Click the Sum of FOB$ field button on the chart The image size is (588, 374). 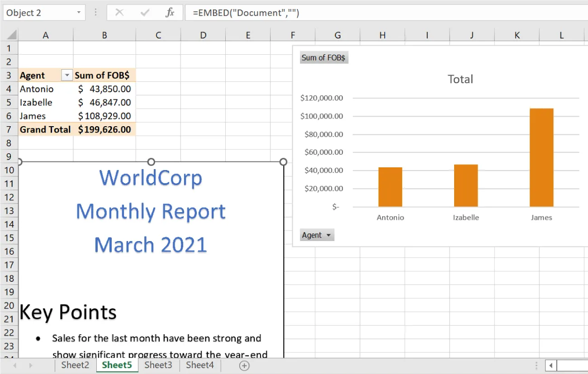point(324,57)
